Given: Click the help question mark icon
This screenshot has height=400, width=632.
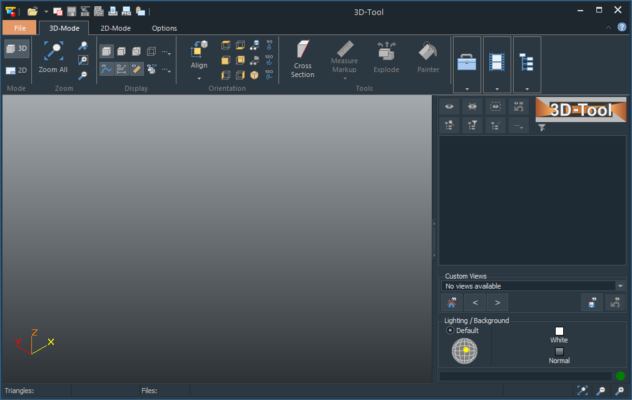Looking at the screenshot, I should (622, 27).
